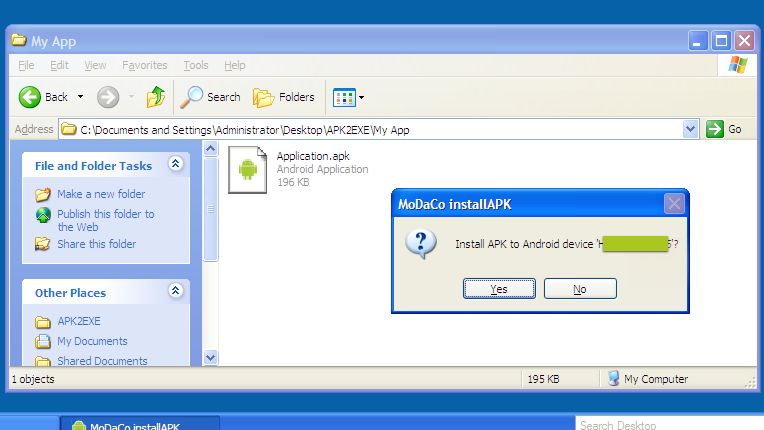Close the My App window
Screen dimensions: 764x430
click(x=745, y=40)
